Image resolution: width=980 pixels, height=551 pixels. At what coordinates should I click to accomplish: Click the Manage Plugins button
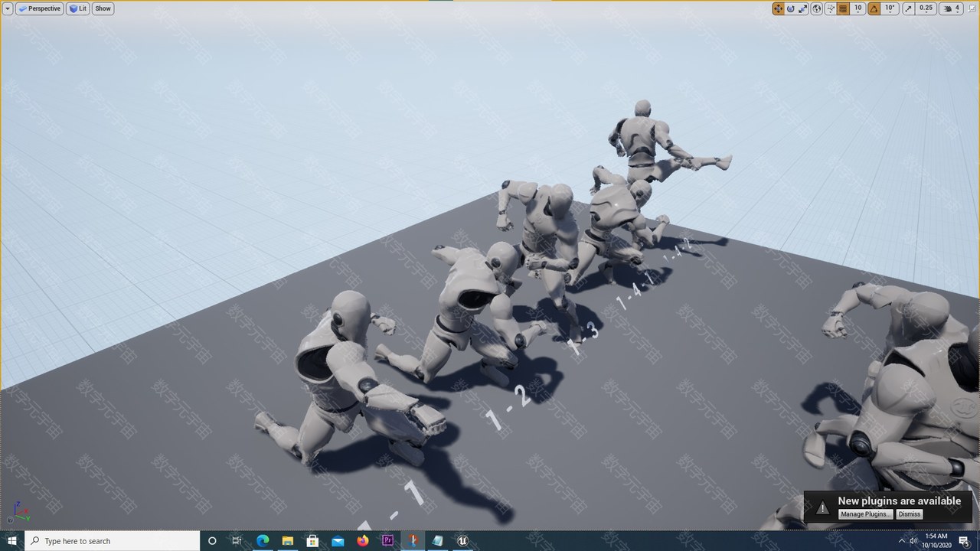point(866,514)
